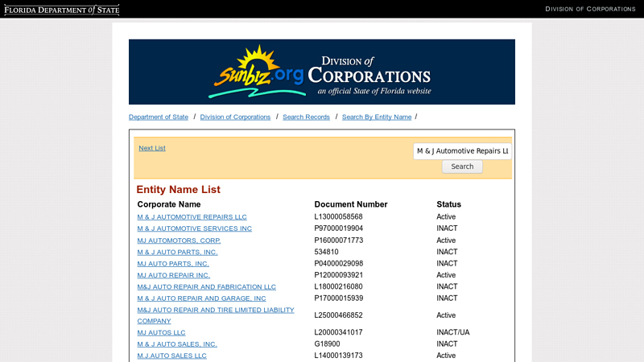
Task: Open M & J AUTO SALES, INC. record
Action: pos(177,344)
